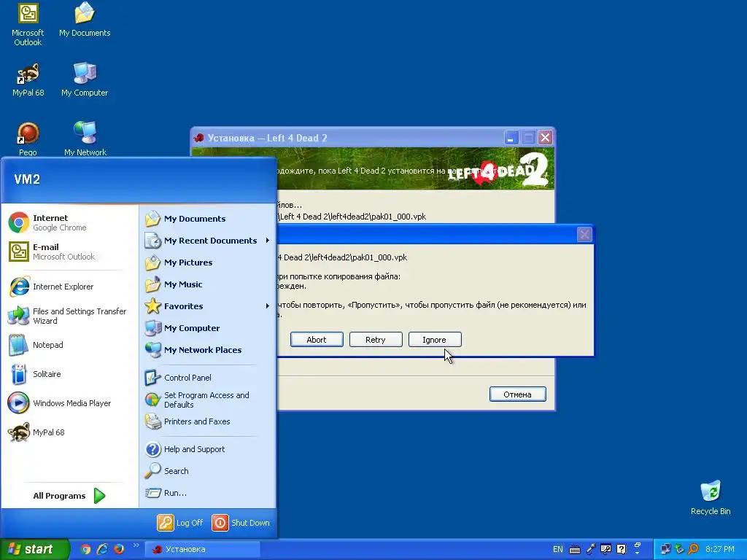Open Windows Media Player from Start menu
This screenshot has height=560, width=747.
coord(69,402)
